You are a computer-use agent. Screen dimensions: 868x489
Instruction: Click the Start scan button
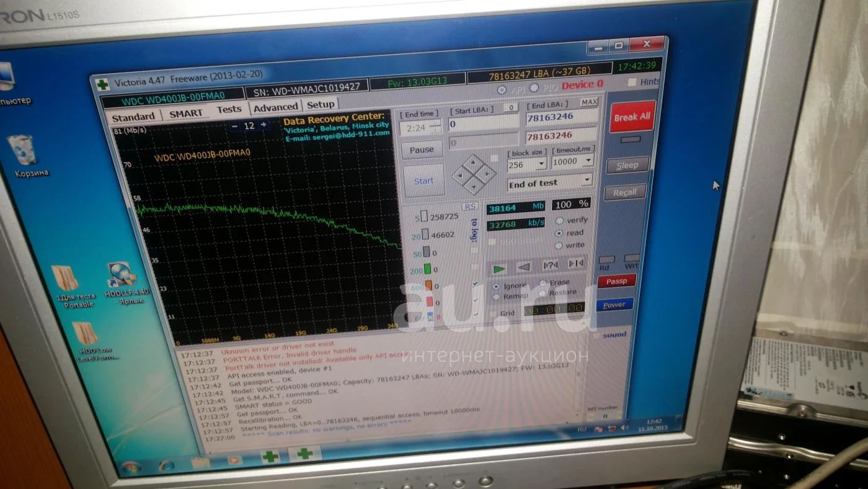tap(423, 181)
